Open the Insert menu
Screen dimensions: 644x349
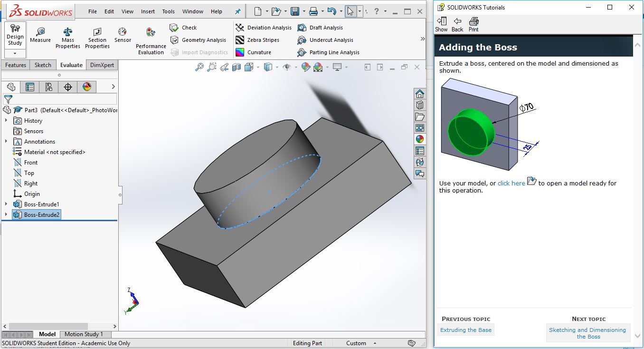[148, 11]
